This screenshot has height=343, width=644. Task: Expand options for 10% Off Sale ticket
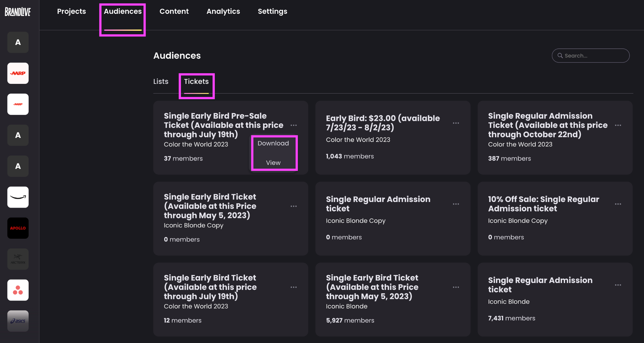point(618,204)
